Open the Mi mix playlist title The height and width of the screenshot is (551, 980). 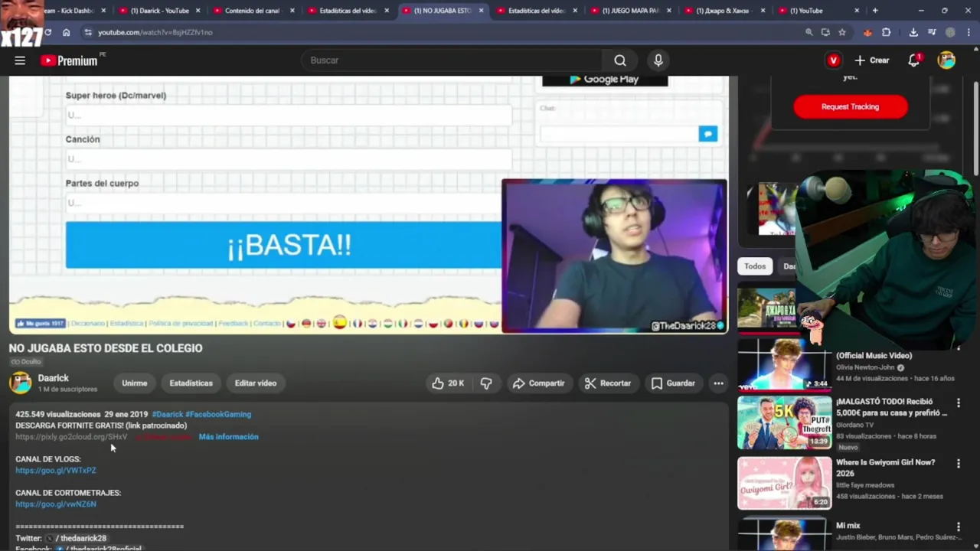coord(848,526)
